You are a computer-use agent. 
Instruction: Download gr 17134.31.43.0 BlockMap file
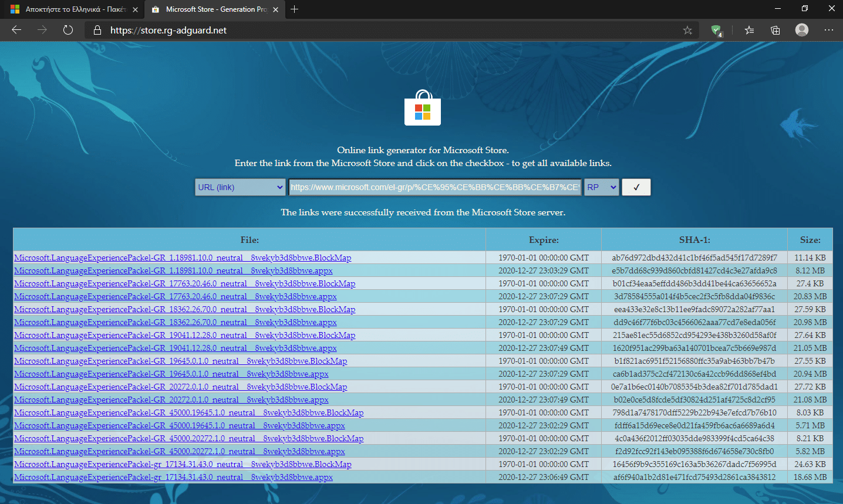tap(183, 464)
